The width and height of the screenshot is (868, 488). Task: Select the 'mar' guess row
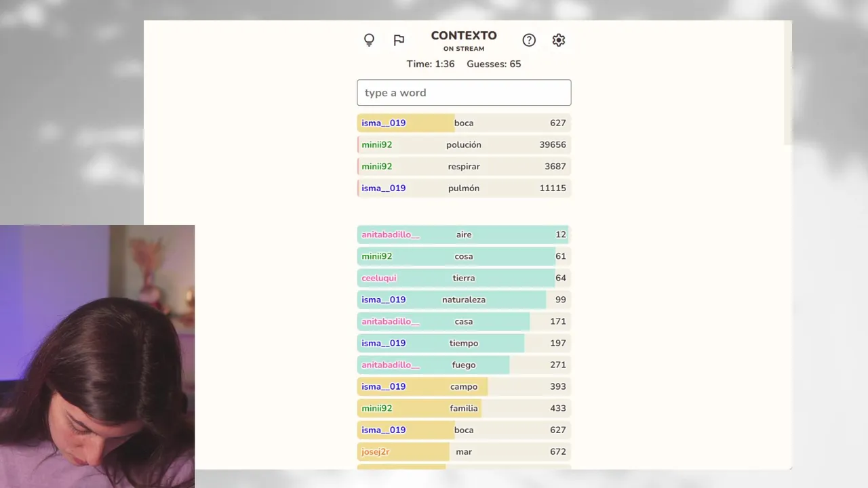464,451
